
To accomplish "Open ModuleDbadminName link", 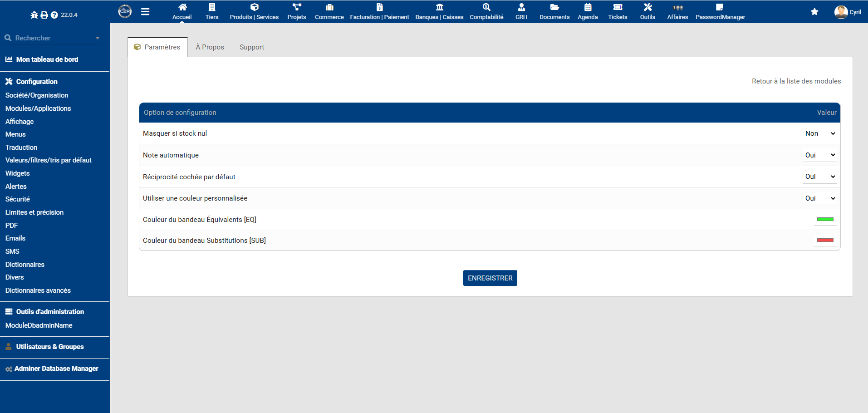I will pyautogui.click(x=39, y=325).
